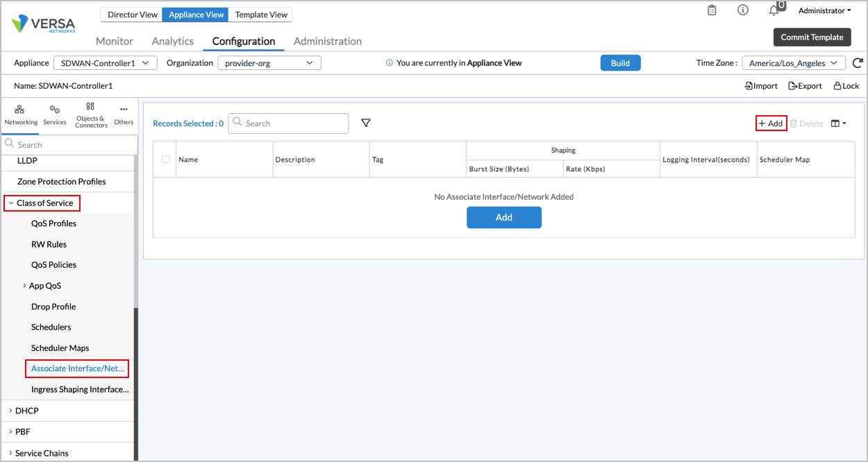Refresh using the circular arrow icon

point(858,62)
